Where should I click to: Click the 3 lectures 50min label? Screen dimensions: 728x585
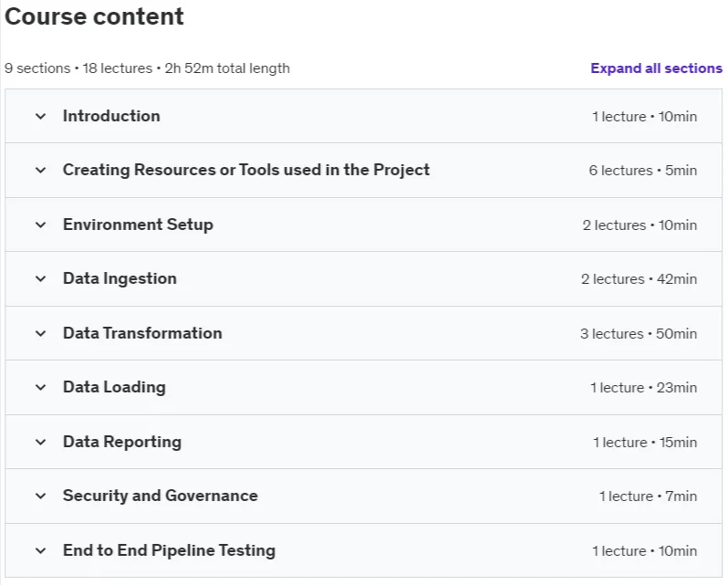(x=639, y=333)
